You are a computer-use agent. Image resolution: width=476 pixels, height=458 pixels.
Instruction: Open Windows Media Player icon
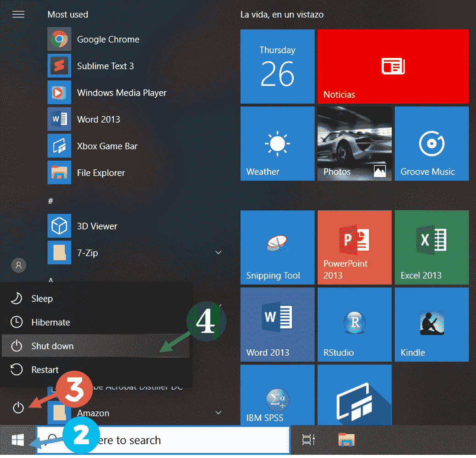click(x=59, y=93)
